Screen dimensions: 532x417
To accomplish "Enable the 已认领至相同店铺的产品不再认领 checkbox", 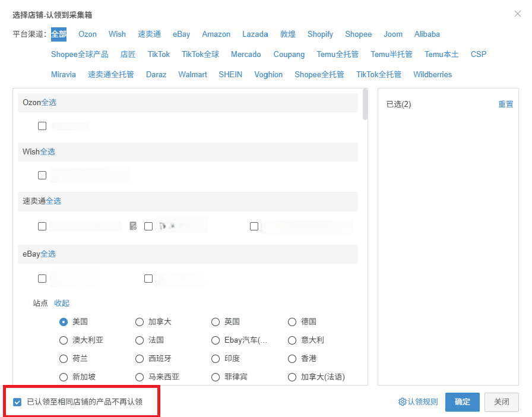I will [17, 402].
